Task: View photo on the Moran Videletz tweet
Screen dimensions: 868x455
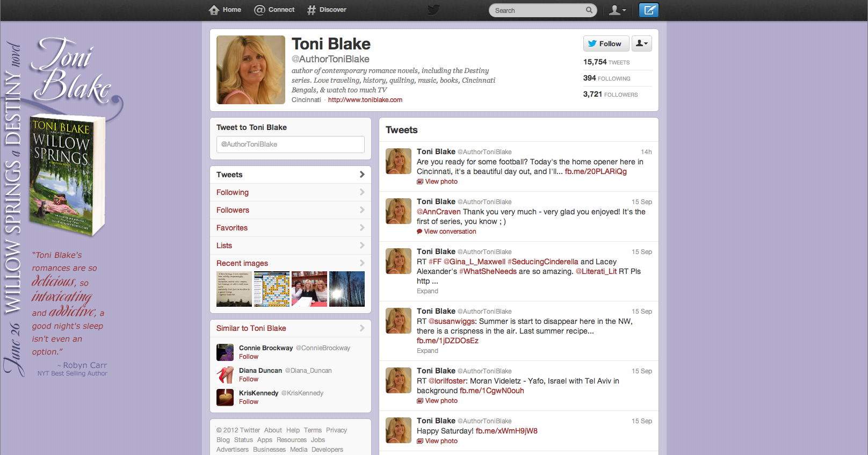Action: click(442, 401)
